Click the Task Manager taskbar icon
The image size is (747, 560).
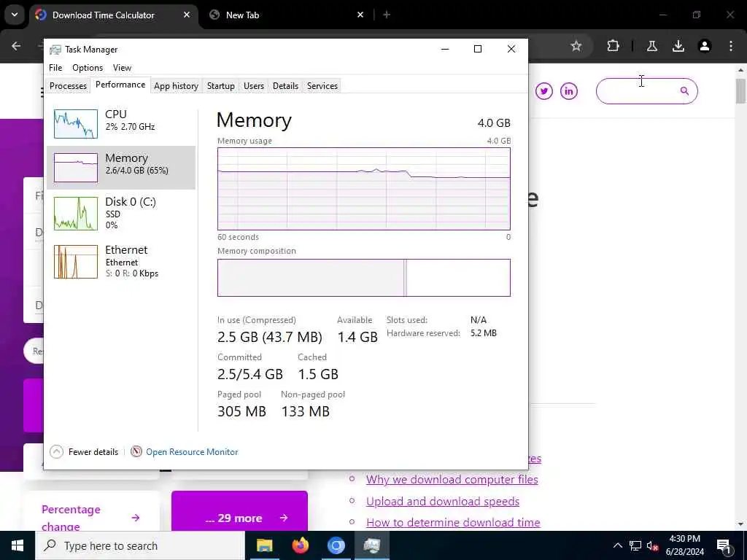(x=371, y=545)
